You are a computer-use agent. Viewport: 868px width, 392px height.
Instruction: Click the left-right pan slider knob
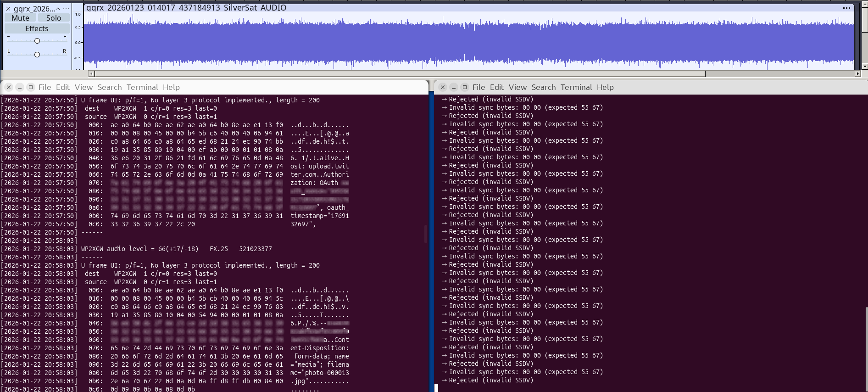(x=37, y=55)
